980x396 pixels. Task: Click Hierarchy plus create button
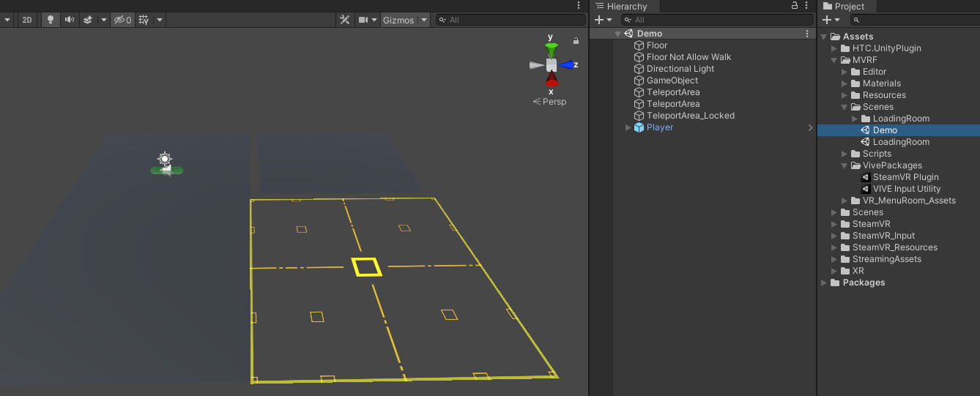(x=598, y=20)
